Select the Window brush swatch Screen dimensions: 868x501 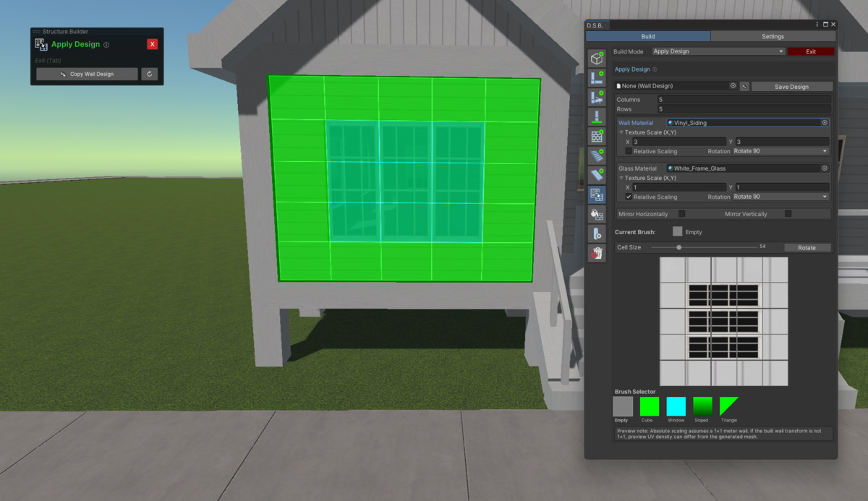click(676, 406)
